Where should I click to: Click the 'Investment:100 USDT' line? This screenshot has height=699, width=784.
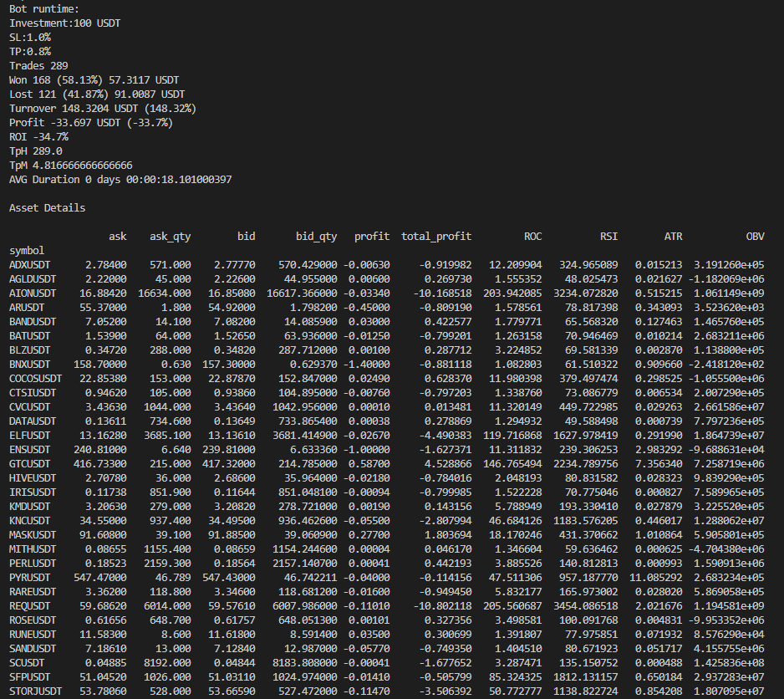(x=64, y=23)
